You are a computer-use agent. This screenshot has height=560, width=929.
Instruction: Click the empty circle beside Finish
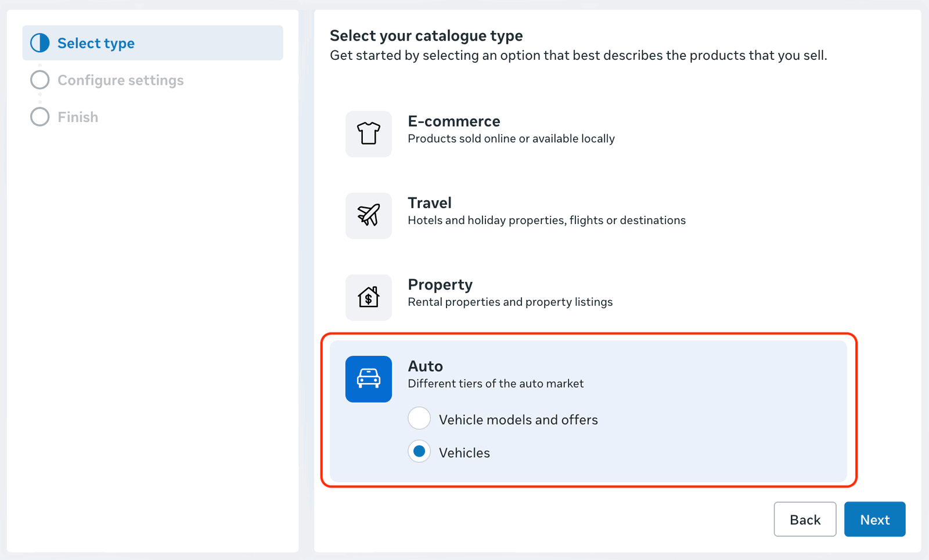point(40,117)
